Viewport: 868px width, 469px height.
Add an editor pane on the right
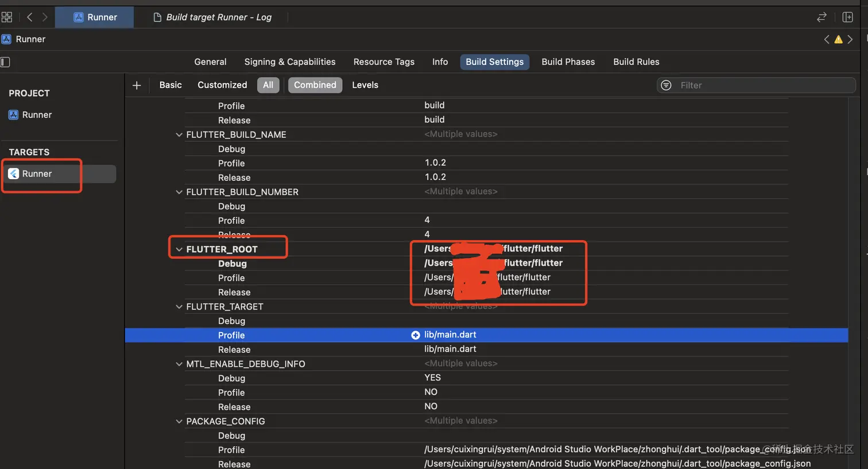tap(847, 17)
